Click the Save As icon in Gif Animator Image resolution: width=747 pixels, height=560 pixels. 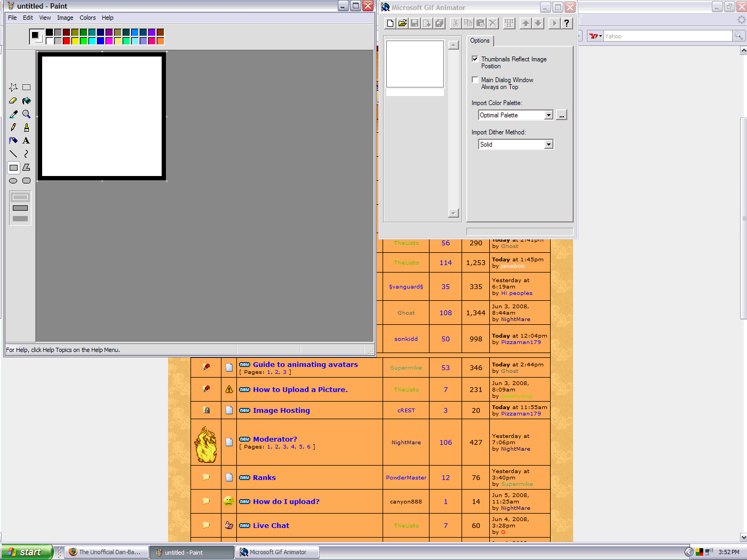(x=439, y=23)
